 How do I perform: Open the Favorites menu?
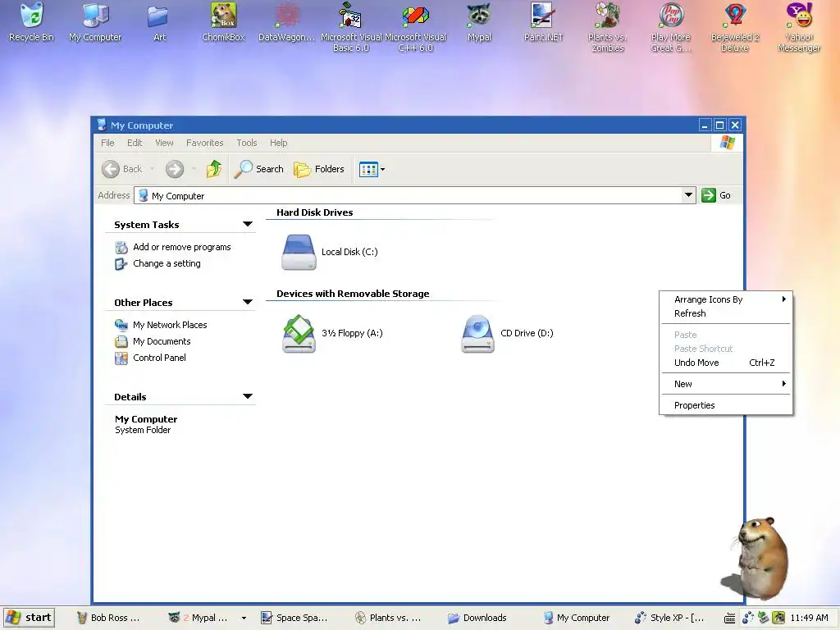[x=204, y=143]
